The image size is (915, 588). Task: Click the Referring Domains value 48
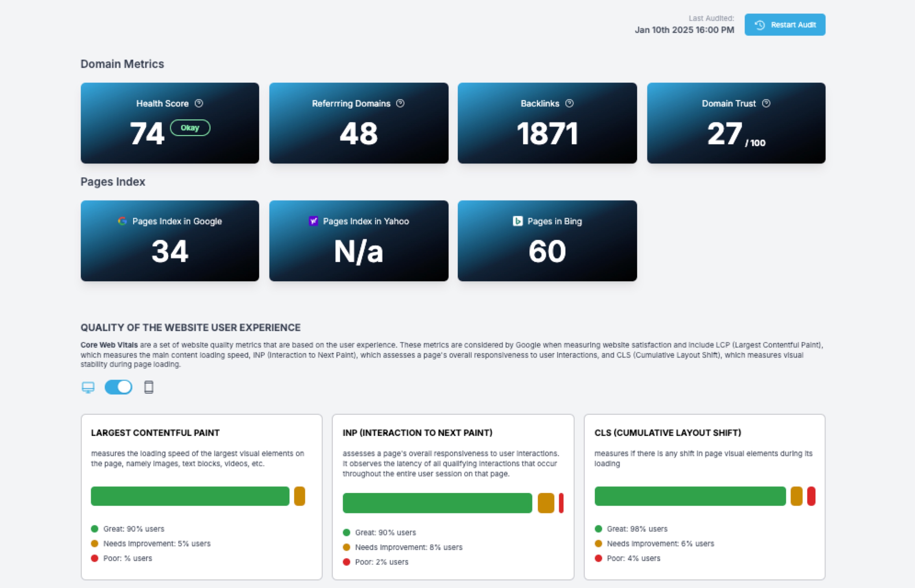click(359, 134)
